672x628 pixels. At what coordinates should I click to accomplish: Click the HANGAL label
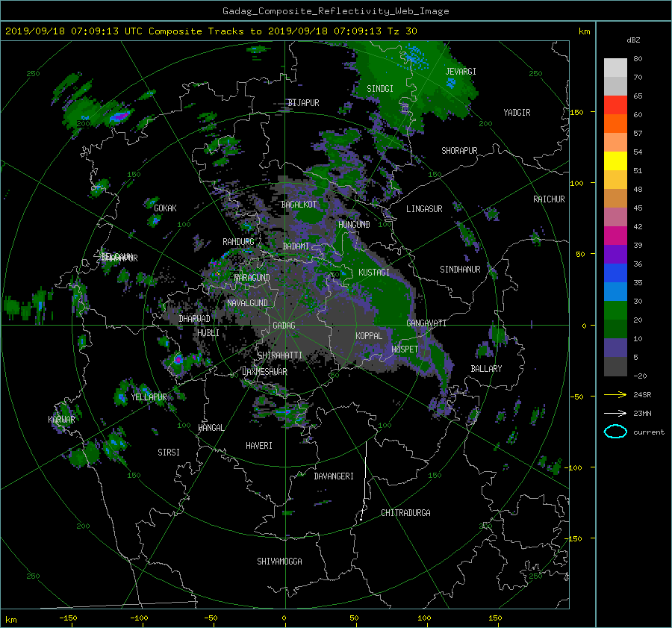211,428
